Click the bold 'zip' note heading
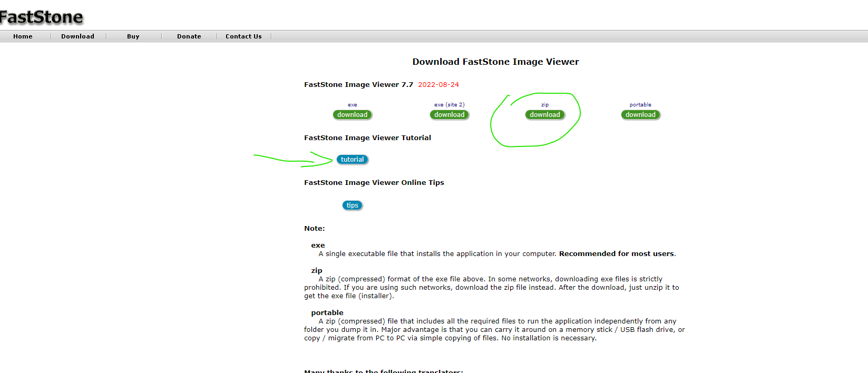This screenshot has width=868, height=373. 316,270
